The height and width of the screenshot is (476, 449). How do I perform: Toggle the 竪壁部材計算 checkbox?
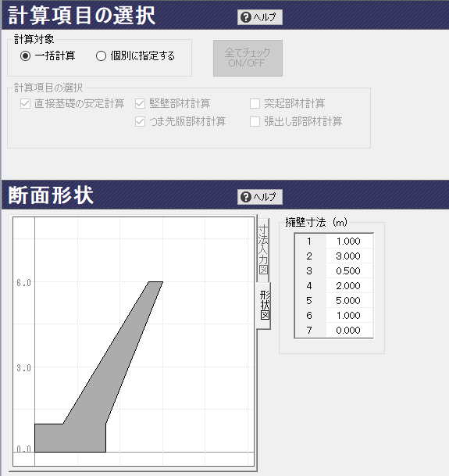140,103
